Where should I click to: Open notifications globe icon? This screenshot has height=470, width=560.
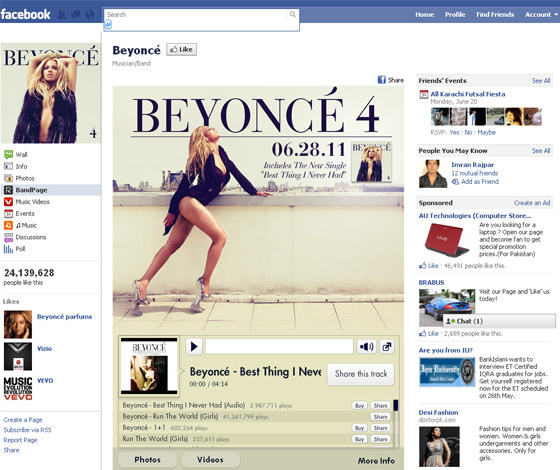[x=90, y=15]
